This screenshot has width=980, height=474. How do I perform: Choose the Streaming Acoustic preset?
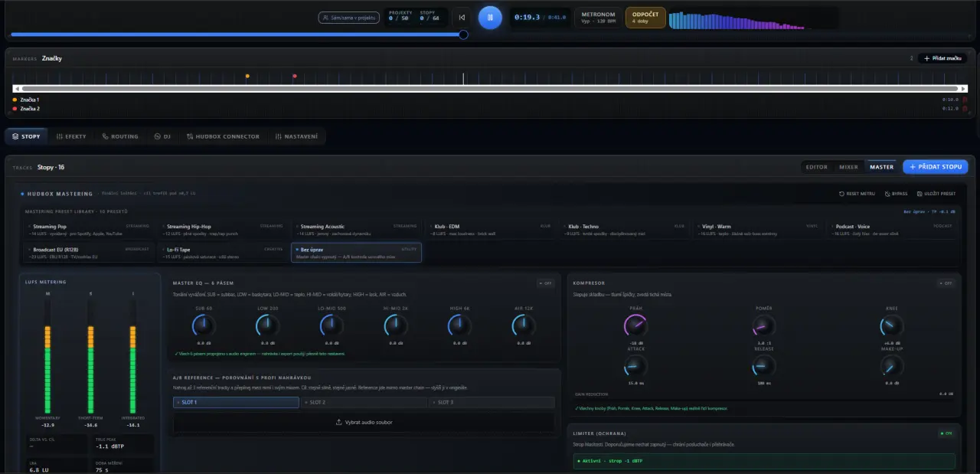coord(356,230)
